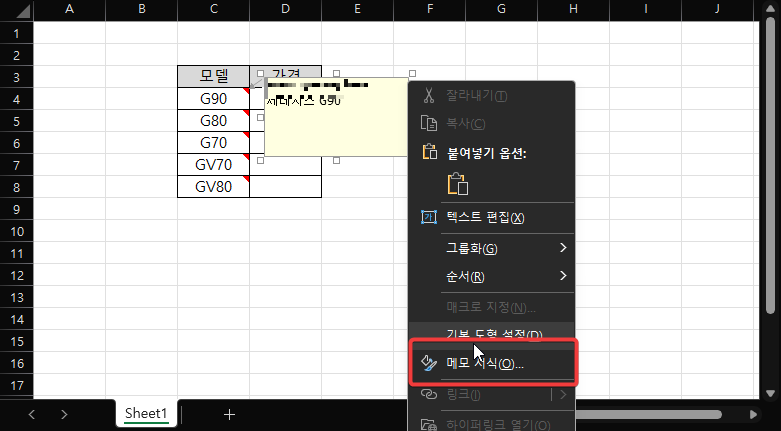Choose 그룹화(G) menu entry
The width and height of the screenshot is (781, 431).
[491, 248]
